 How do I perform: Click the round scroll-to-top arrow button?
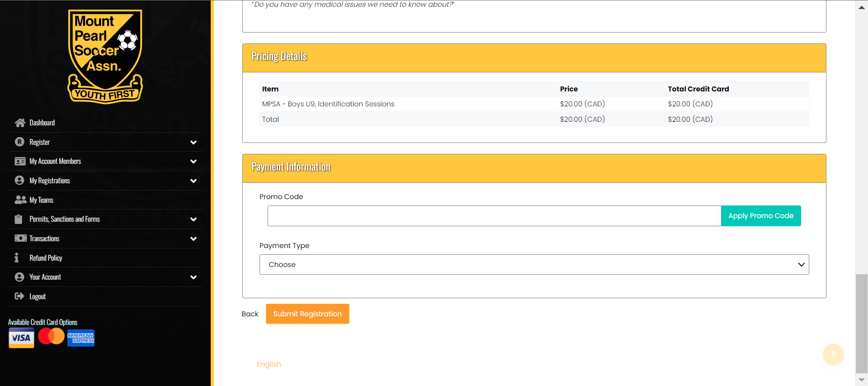pos(833,354)
